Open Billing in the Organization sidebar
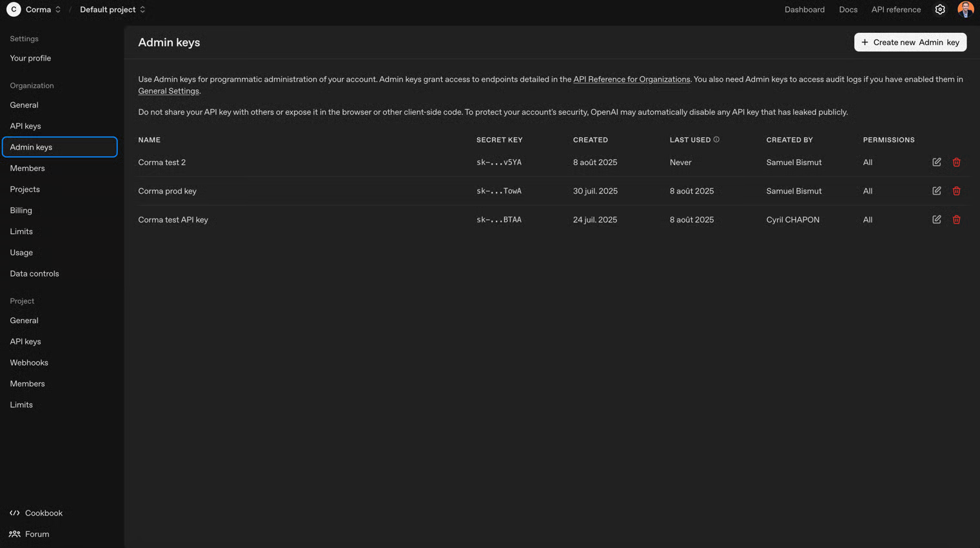This screenshot has width=980, height=548. (21, 211)
